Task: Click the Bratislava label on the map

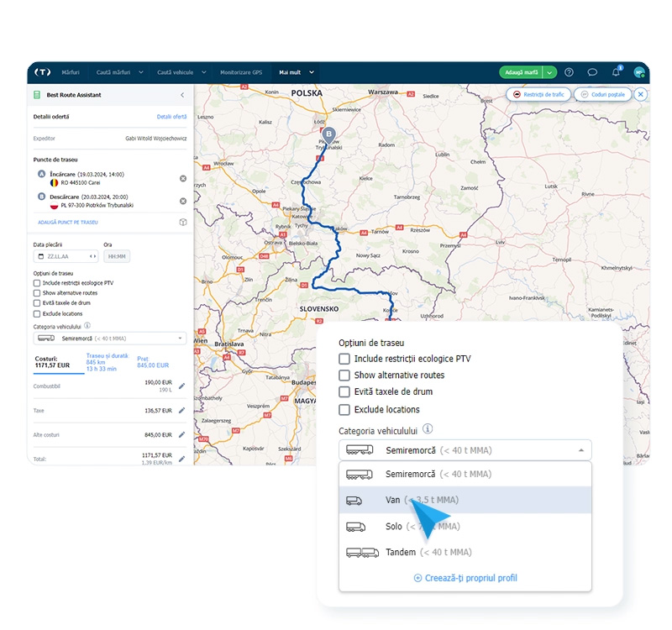Action: pos(229,344)
